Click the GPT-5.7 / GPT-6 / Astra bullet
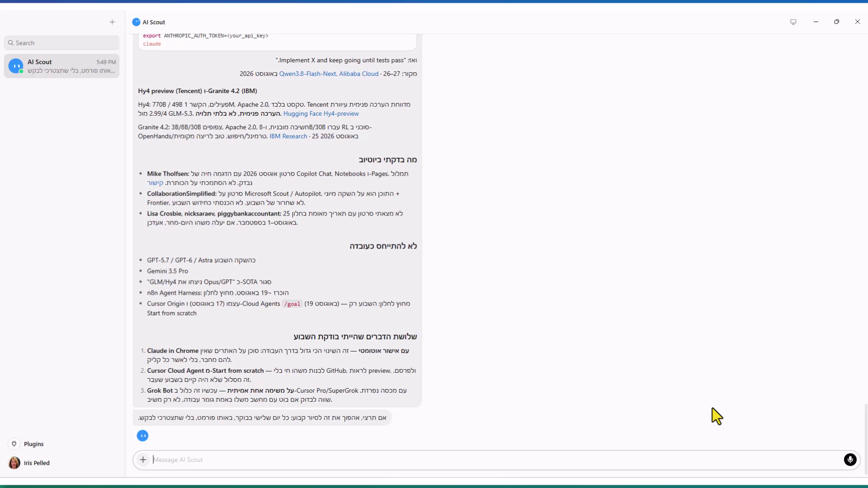Viewport: 868px width, 488px height. click(x=201, y=260)
